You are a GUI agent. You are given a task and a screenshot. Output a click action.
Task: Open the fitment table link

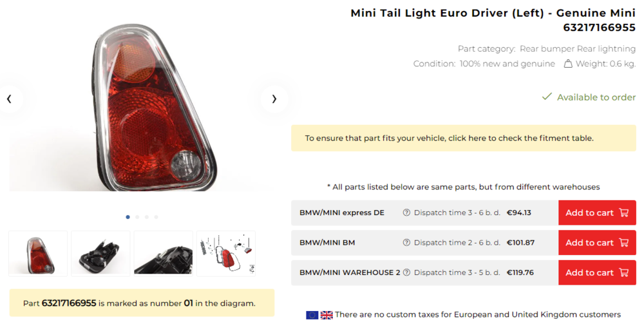449,138
